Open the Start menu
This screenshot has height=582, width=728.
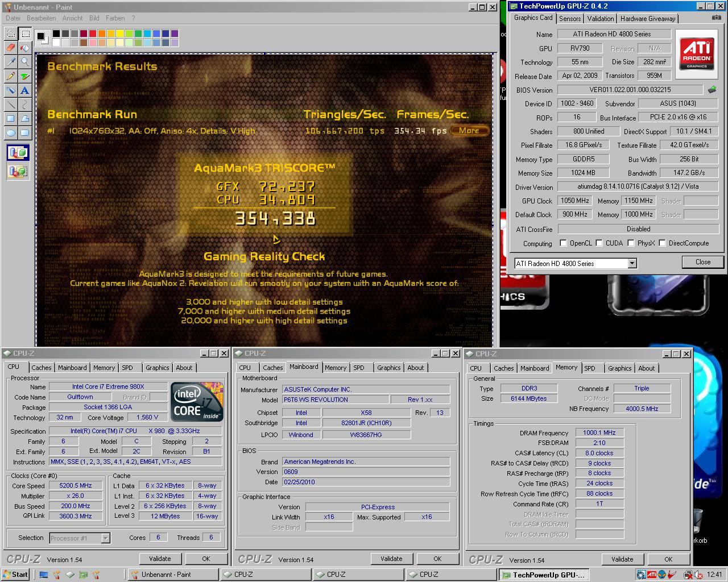[15, 575]
